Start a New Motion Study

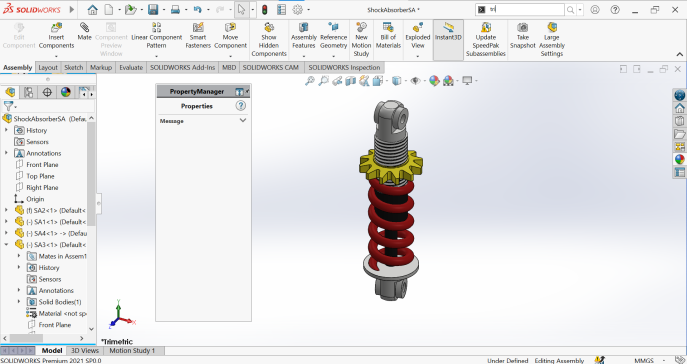pos(361,40)
